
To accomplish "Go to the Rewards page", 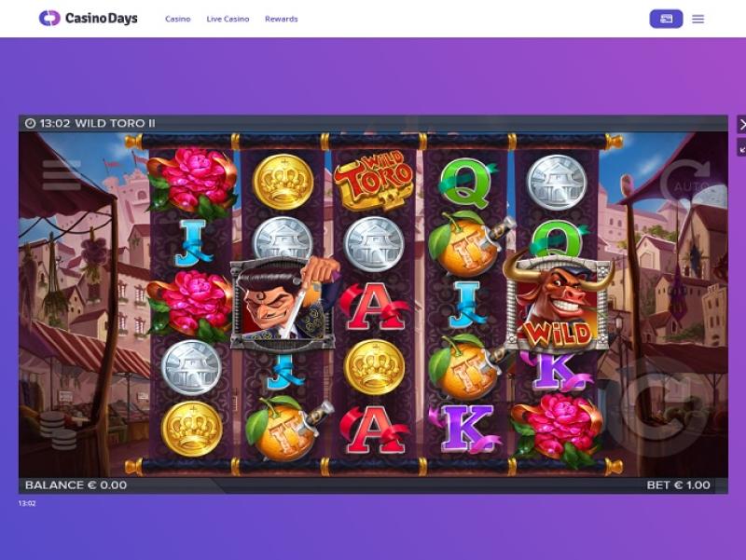I will tap(282, 19).
